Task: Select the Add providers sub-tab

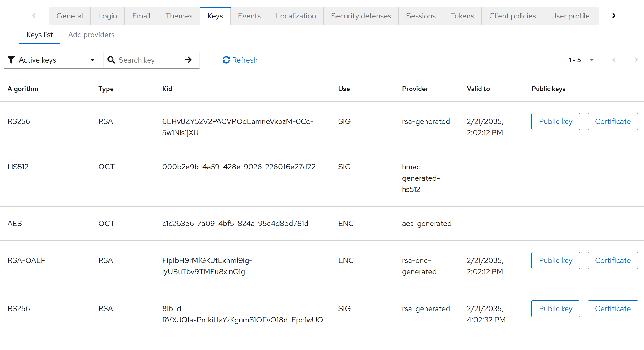Action: pyautogui.click(x=91, y=35)
